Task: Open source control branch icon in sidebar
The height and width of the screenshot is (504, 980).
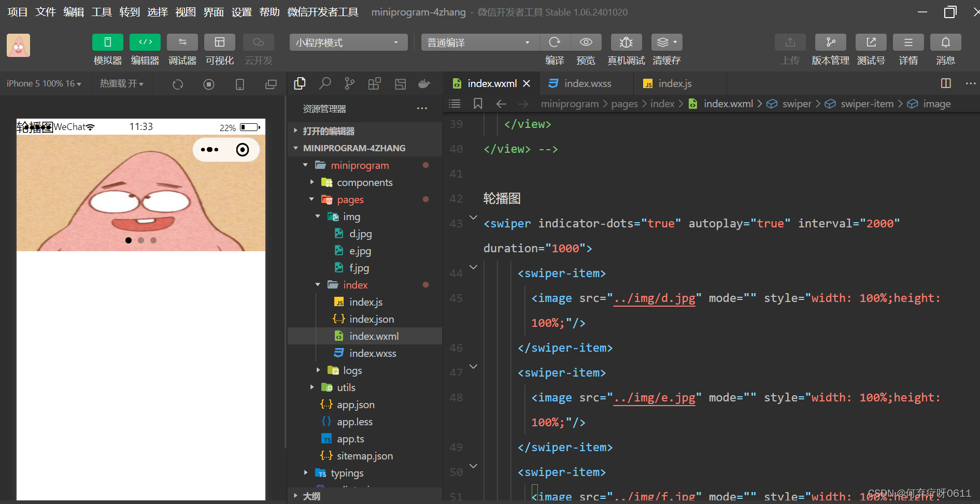Action: point(350,83)
